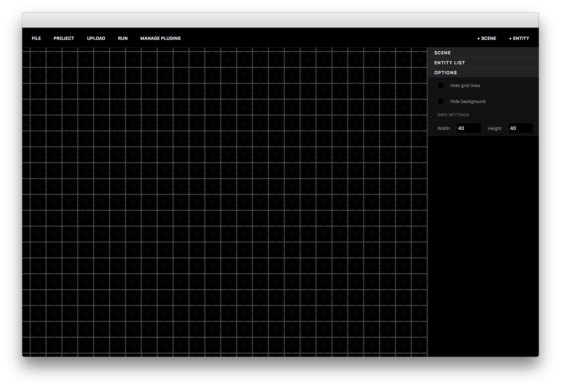This screenshot has width=561, height=392.
Task: Open the UPLOAD menu
Action: point(96,38)
